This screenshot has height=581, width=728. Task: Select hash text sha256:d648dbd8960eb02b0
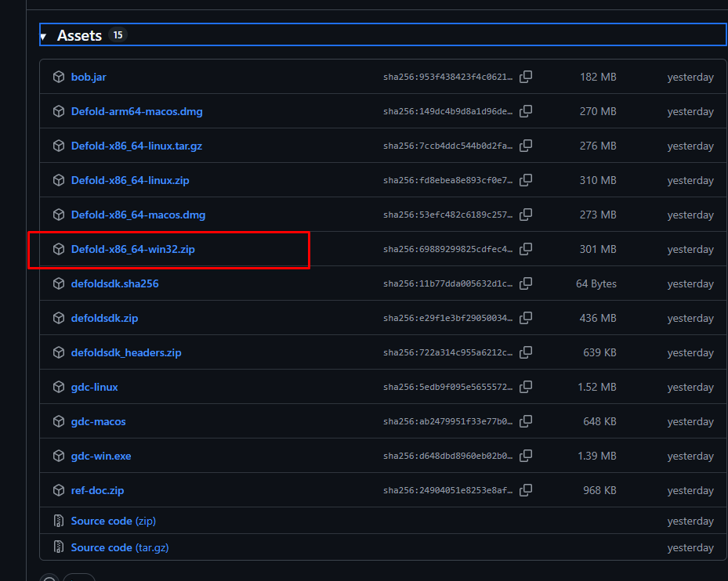tap(447, 456)
